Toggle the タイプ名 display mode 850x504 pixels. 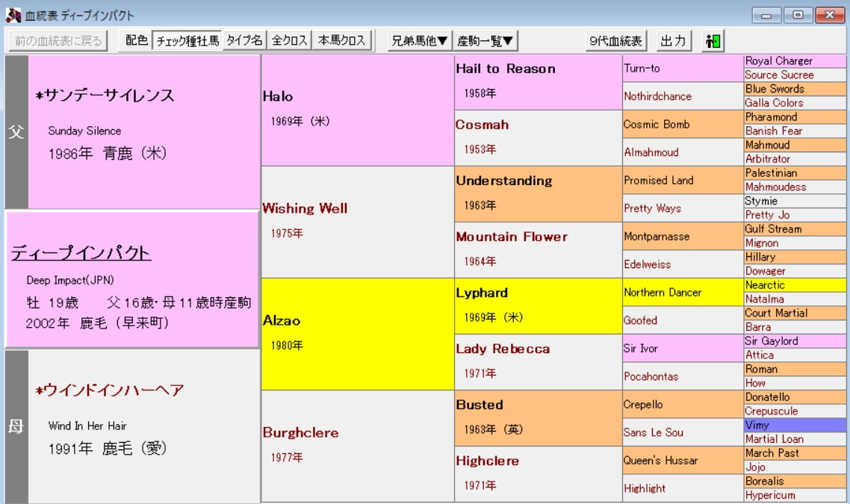245,41
